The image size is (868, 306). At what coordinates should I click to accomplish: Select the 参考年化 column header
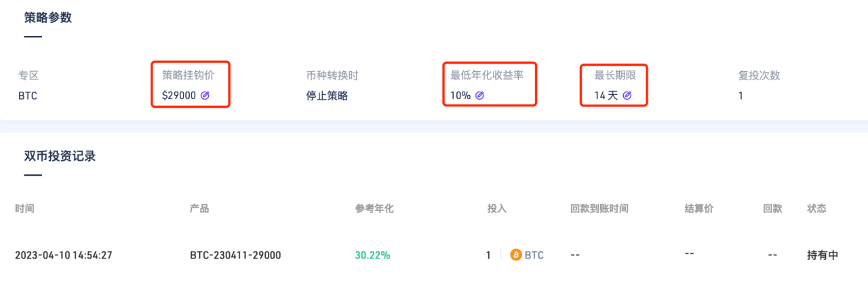(x=374, y=208)
